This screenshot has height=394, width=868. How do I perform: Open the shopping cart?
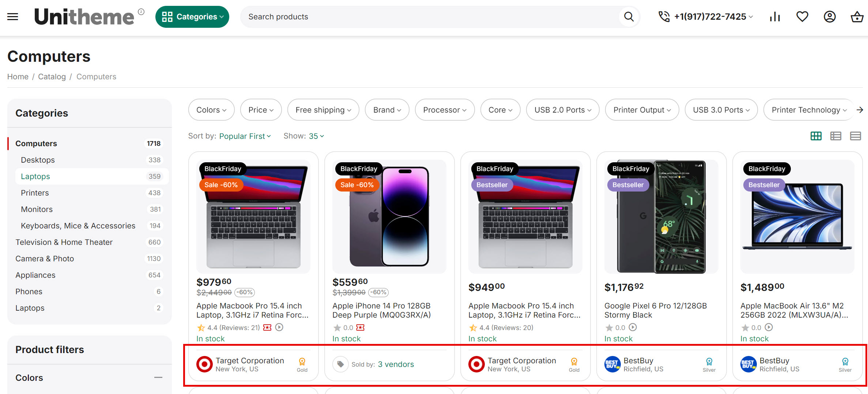856,16
